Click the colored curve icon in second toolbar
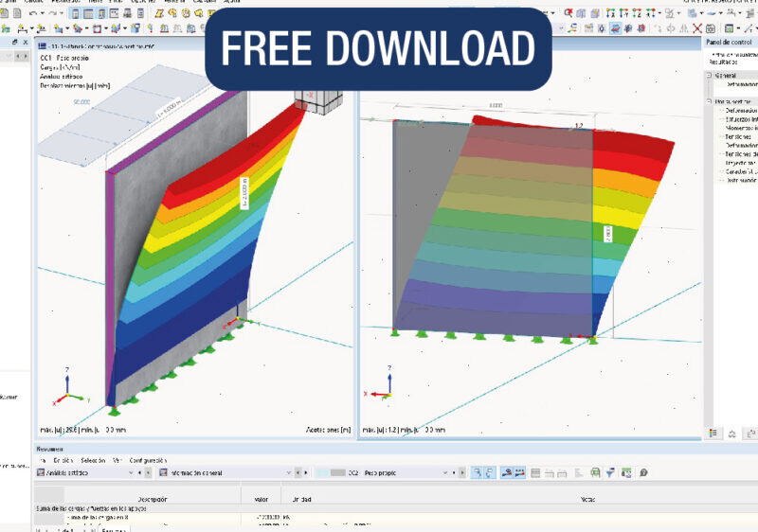 pos(573,28)
